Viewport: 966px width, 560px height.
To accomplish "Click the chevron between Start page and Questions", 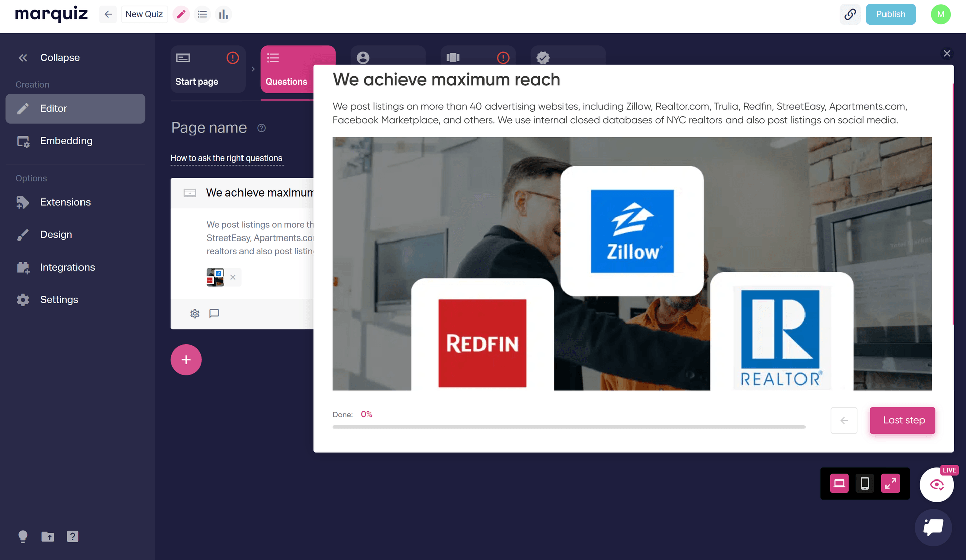I will (253, 69).
